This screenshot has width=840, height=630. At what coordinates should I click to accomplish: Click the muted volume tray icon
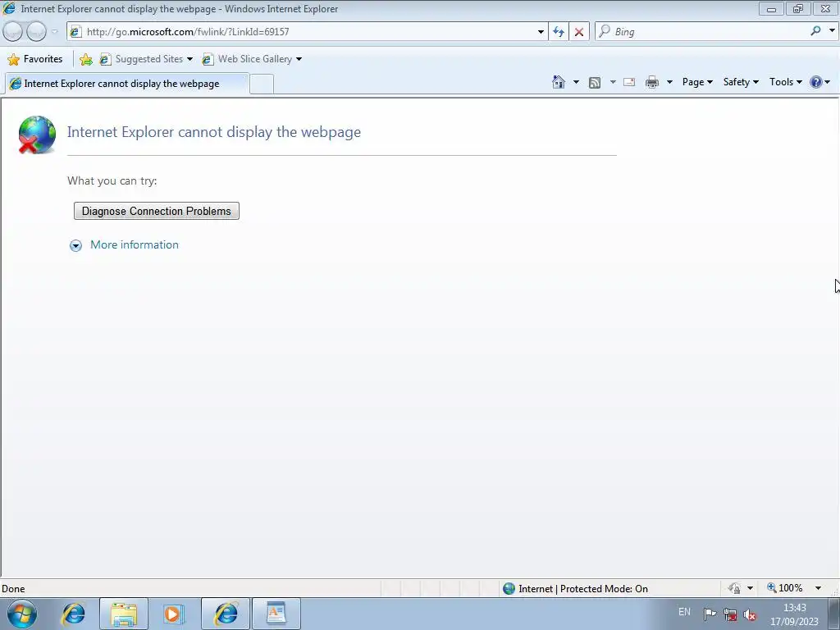click(x=750, y=614)
